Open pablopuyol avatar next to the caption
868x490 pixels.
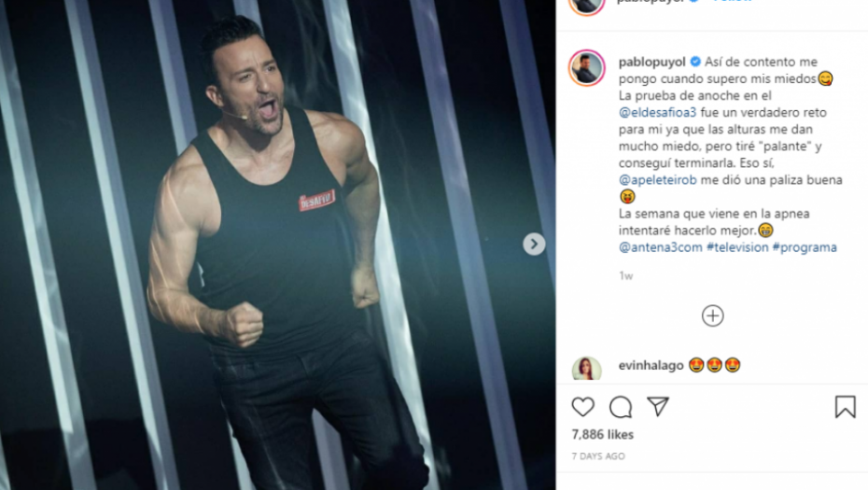coord(587,68)
